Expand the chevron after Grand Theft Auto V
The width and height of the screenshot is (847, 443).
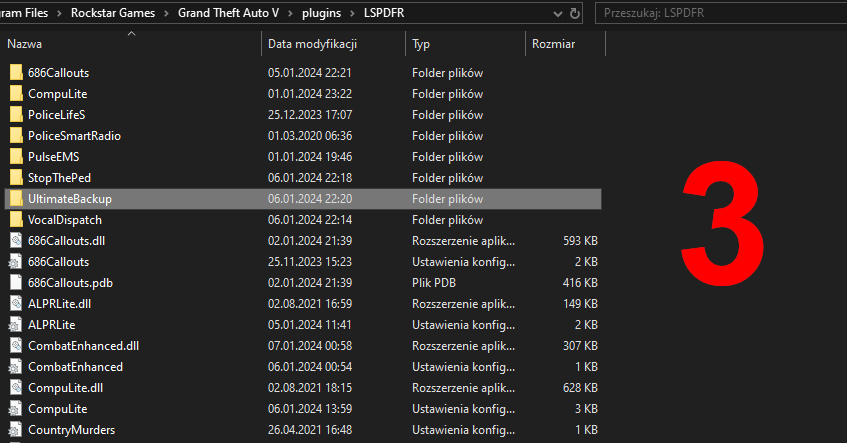pyautogui.click(x=291, y=13)
